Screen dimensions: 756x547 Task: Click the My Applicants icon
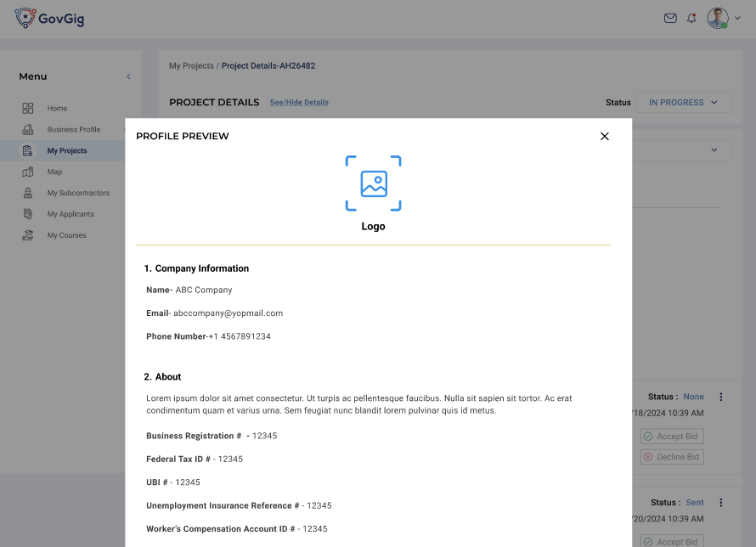tap(28, 215)
